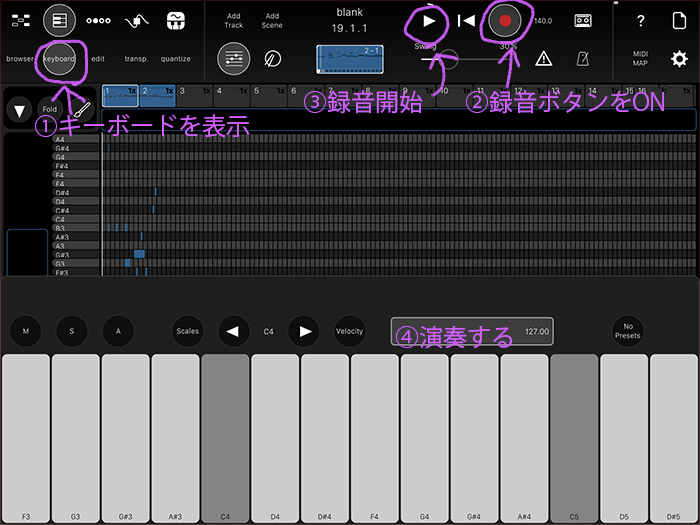Open the step sequencer dots icon
This screenshot has width=700, height=525.
[98, 21]
